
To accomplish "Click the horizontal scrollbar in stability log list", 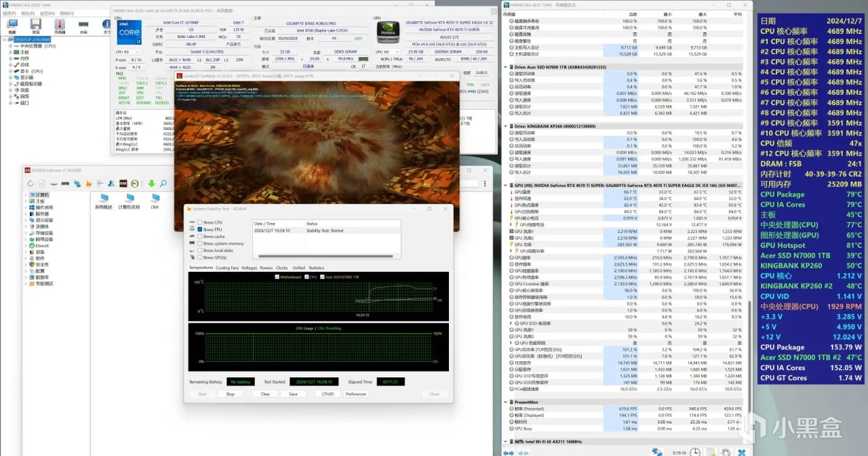I will (x=327, y=257).
